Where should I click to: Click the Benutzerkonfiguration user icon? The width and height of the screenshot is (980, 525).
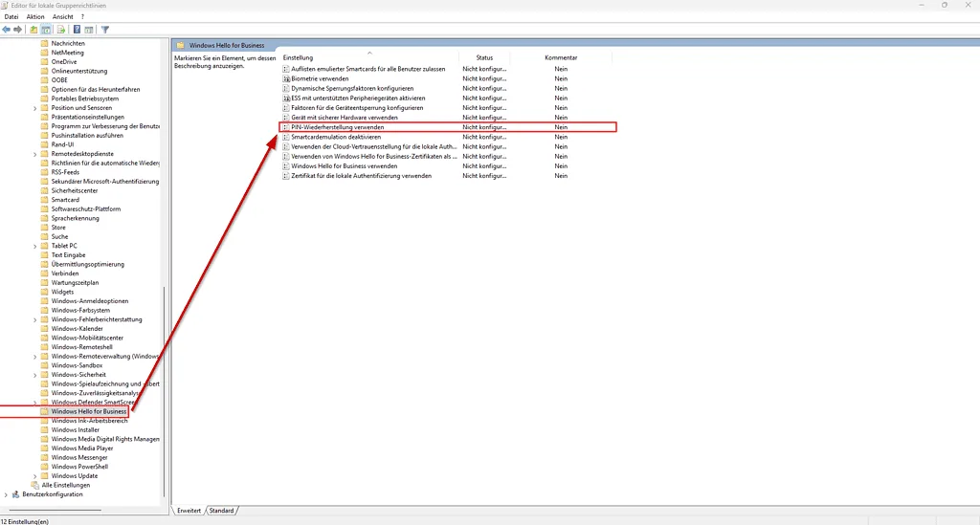click(x=15, y=494)
